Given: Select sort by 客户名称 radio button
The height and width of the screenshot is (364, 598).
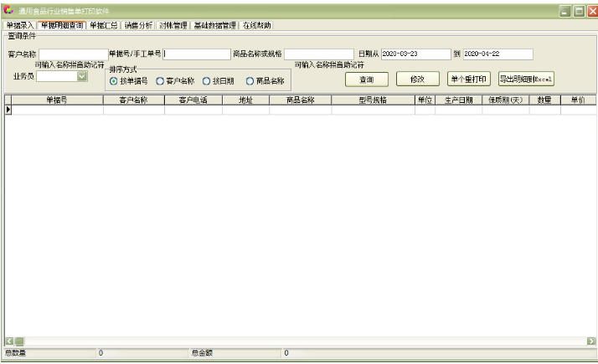Looking at the screenshot, I should [x=160, y=81].
